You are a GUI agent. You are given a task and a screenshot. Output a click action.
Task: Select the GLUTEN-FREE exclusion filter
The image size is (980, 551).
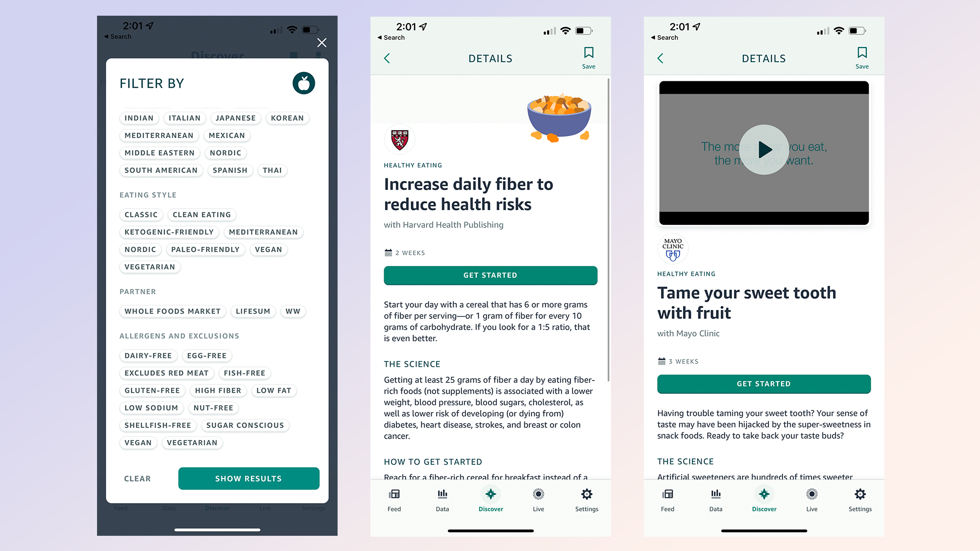153,390
